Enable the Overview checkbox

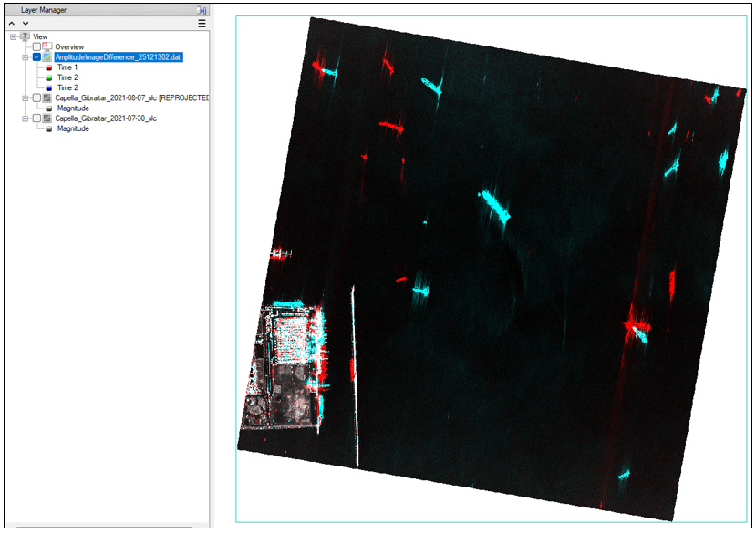coord(36,46)
